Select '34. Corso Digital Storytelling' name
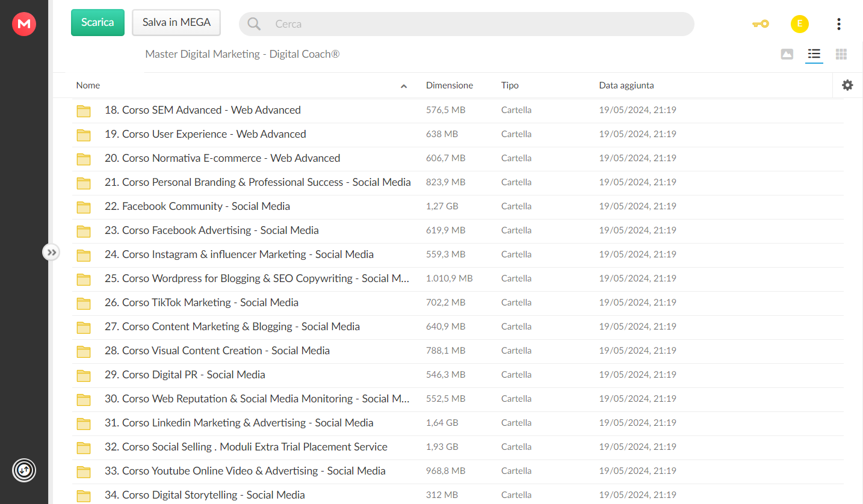863x504 pixels. (x=205, y=495)
